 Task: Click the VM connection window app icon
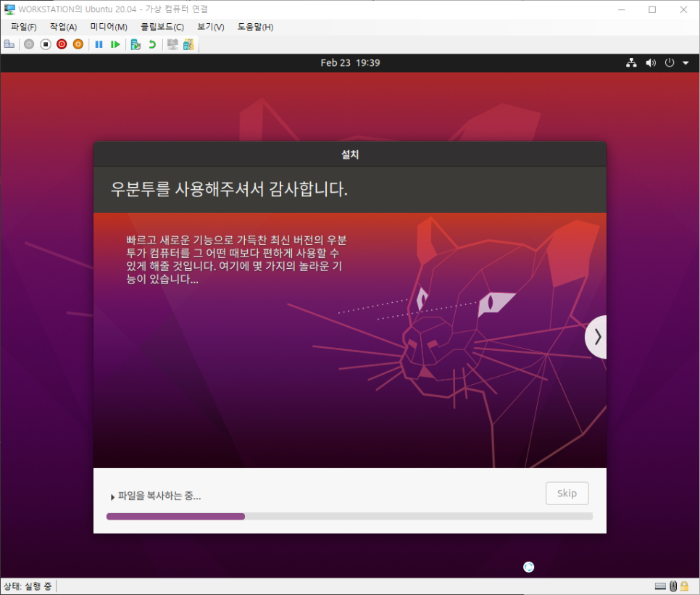[x=9, y=9]
